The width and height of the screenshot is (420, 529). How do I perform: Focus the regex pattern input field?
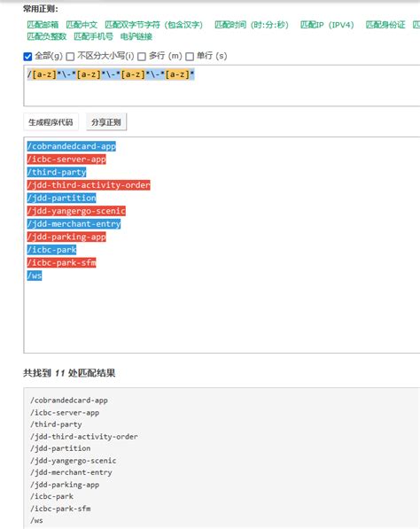(x=222, y=86)
